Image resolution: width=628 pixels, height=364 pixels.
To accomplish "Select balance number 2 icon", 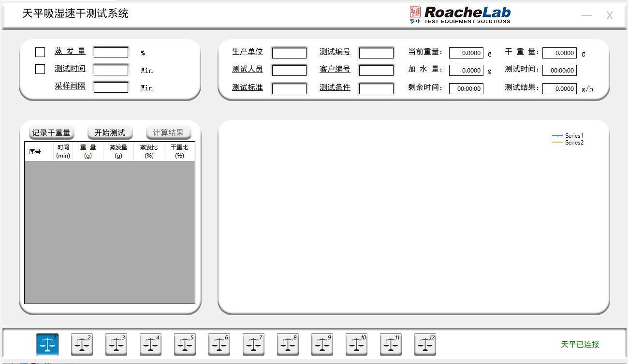I will 82,344.
